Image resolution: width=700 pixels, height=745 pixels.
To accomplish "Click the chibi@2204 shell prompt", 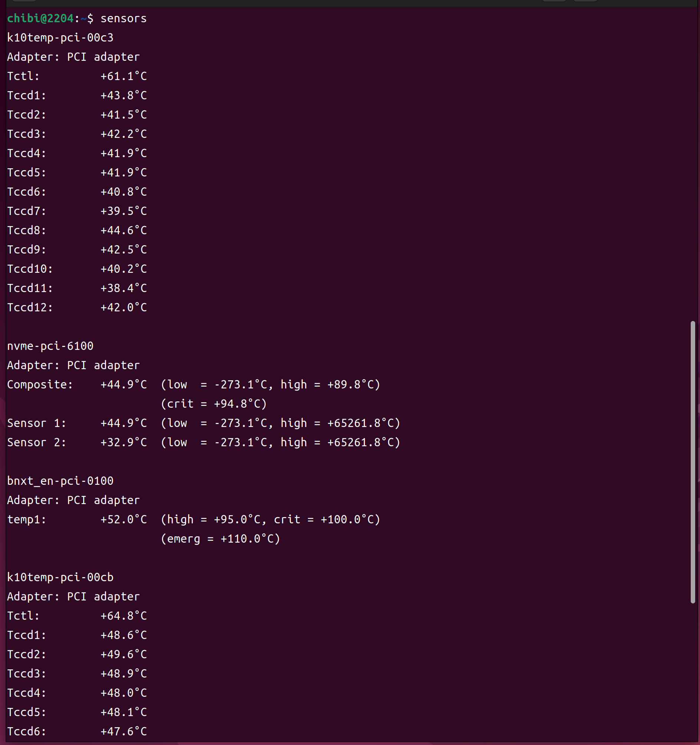I will (x=40, y=19).
